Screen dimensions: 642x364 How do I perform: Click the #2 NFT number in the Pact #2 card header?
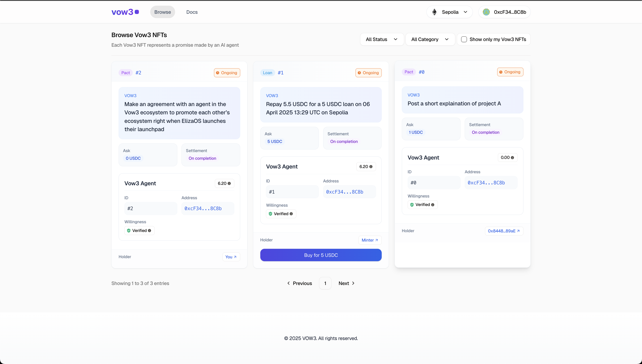138,73
